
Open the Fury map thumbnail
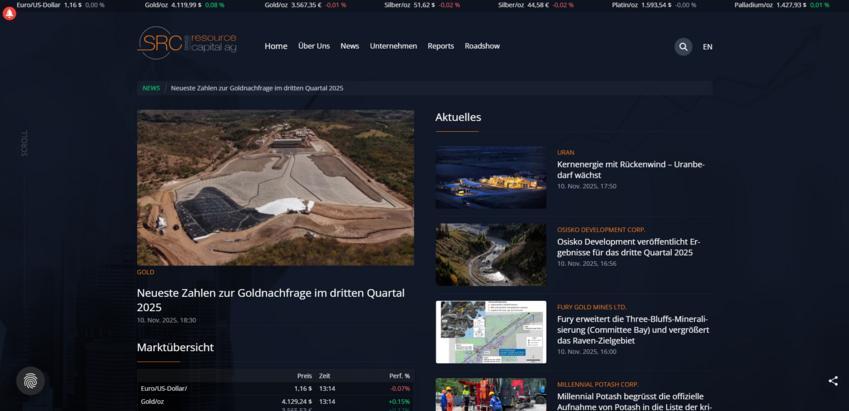click(491, 332)
